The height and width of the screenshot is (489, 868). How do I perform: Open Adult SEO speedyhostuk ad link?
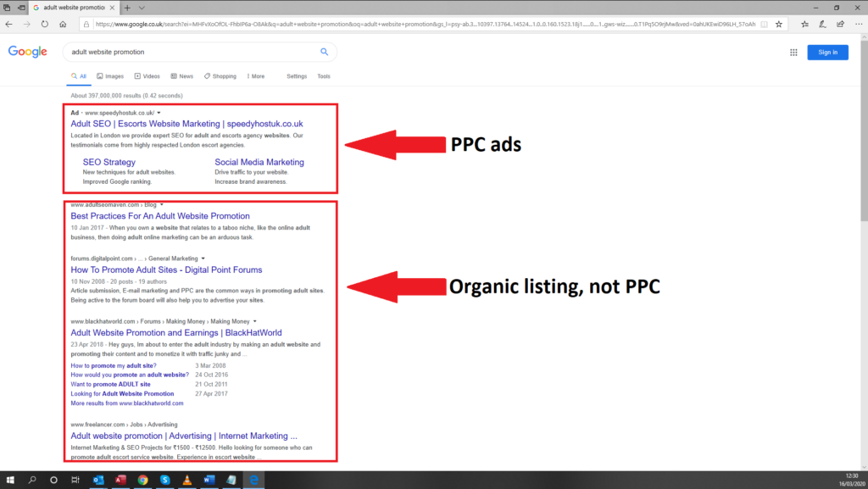(186, 124)
